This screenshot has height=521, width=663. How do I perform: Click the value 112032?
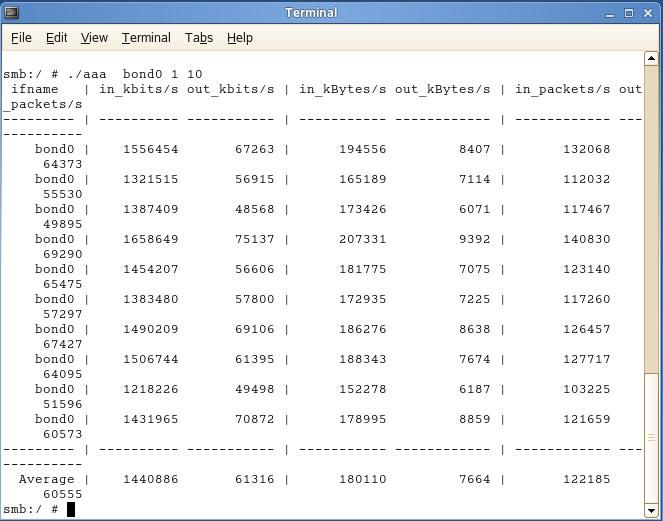point(586,179)
